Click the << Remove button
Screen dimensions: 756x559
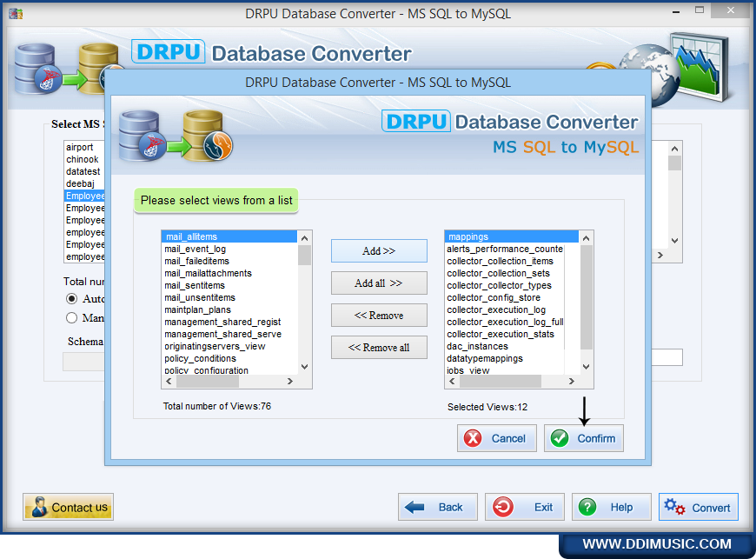point(379,316)
